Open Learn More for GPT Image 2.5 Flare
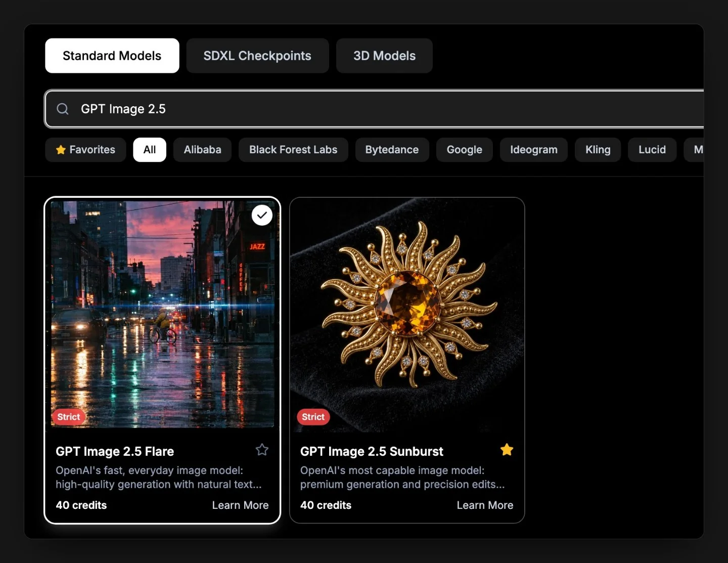This screenshot has width=728, height=563. pos(240,505)
